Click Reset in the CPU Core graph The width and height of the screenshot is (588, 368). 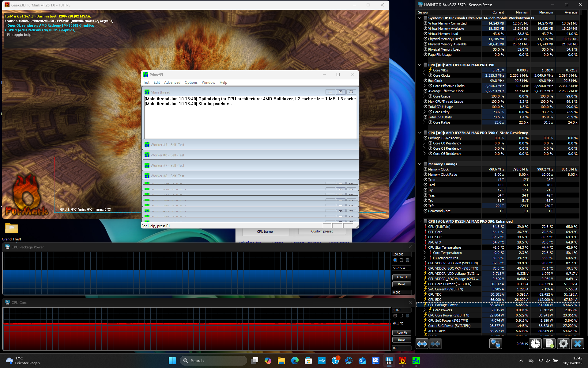pyautogui.click(x=401, y=340)
